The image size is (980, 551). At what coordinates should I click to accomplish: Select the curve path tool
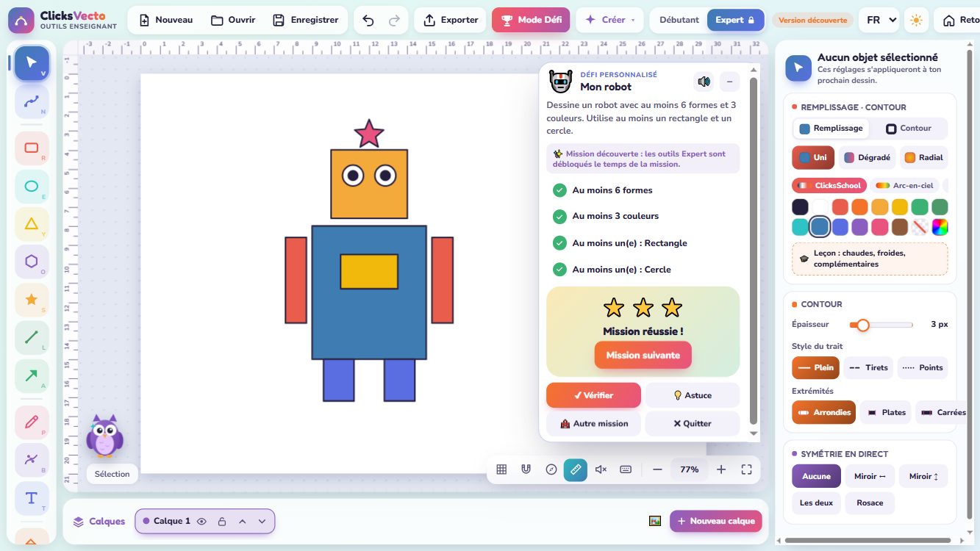pyautogui.click(x=32, y=101)
